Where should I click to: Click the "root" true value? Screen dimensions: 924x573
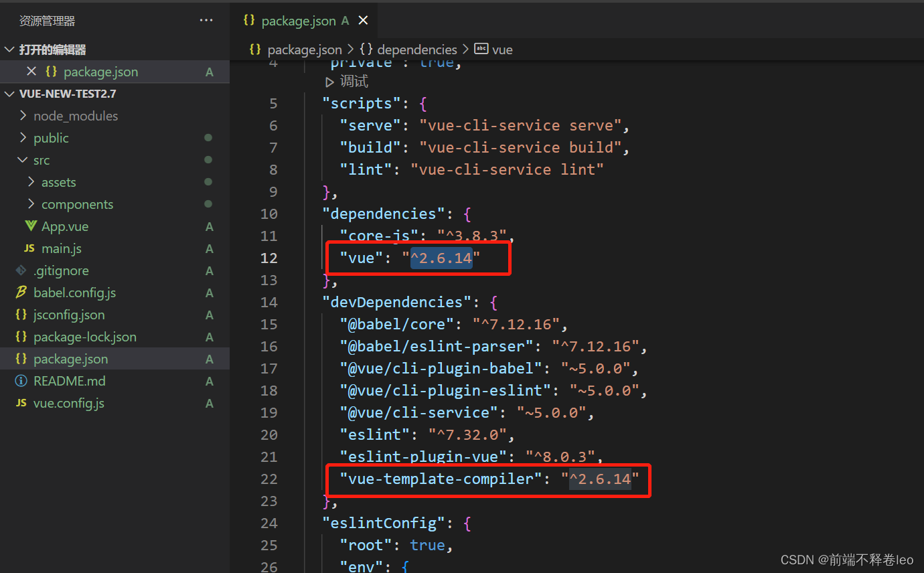pyautogui.click(x=428, y=545)
